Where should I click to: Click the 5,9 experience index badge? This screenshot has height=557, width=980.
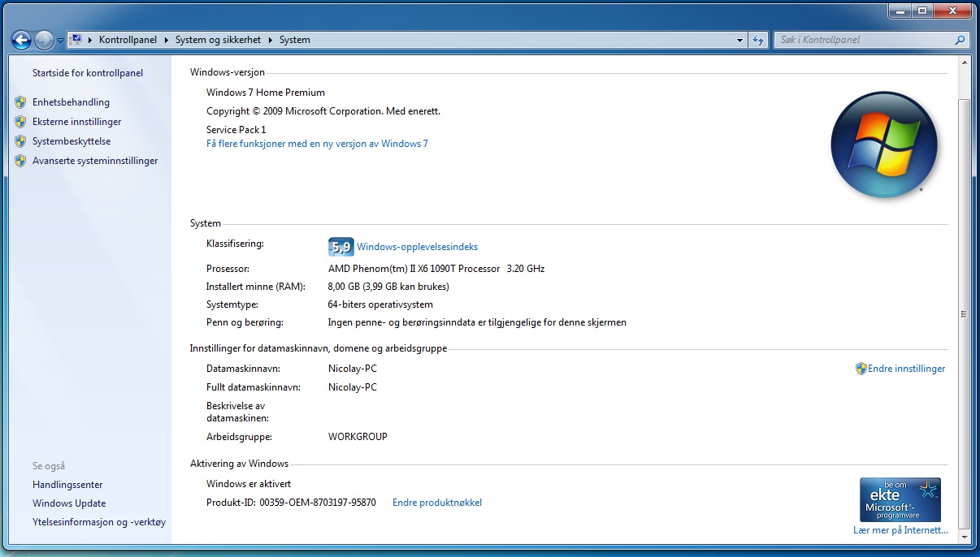(x=340, y=247)
